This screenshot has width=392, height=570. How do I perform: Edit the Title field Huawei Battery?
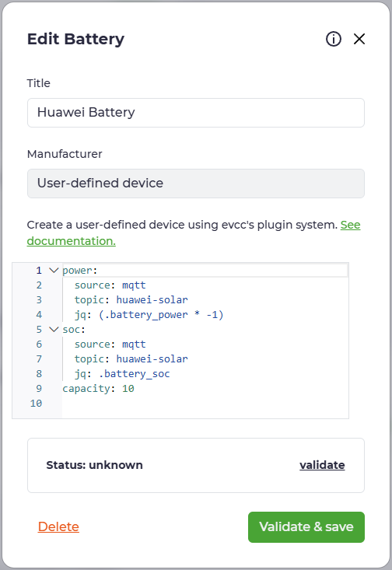[196, 113]
